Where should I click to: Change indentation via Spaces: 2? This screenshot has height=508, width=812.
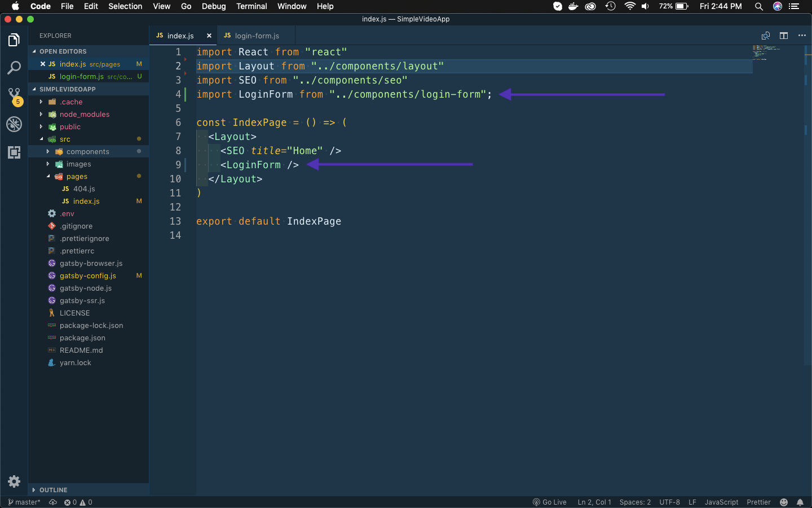point(635,502)
